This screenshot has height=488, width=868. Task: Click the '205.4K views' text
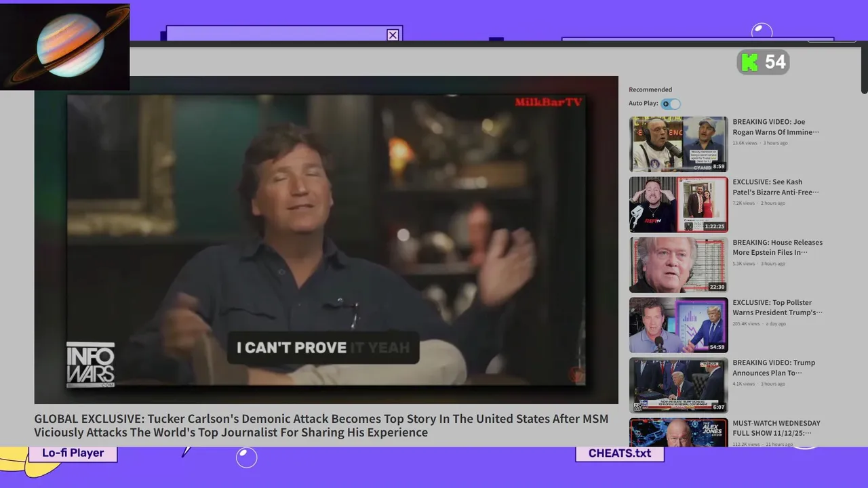tap(747, 324)
